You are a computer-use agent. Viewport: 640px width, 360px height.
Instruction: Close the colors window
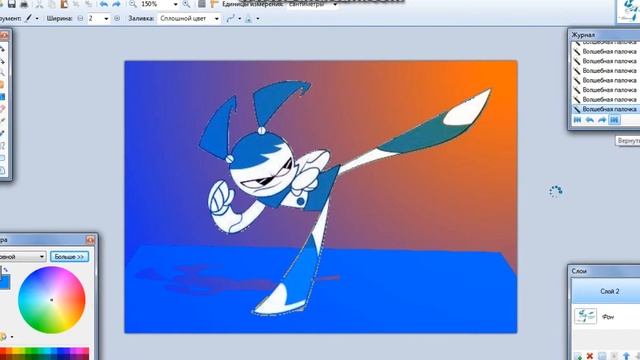[x=90, y=240]
